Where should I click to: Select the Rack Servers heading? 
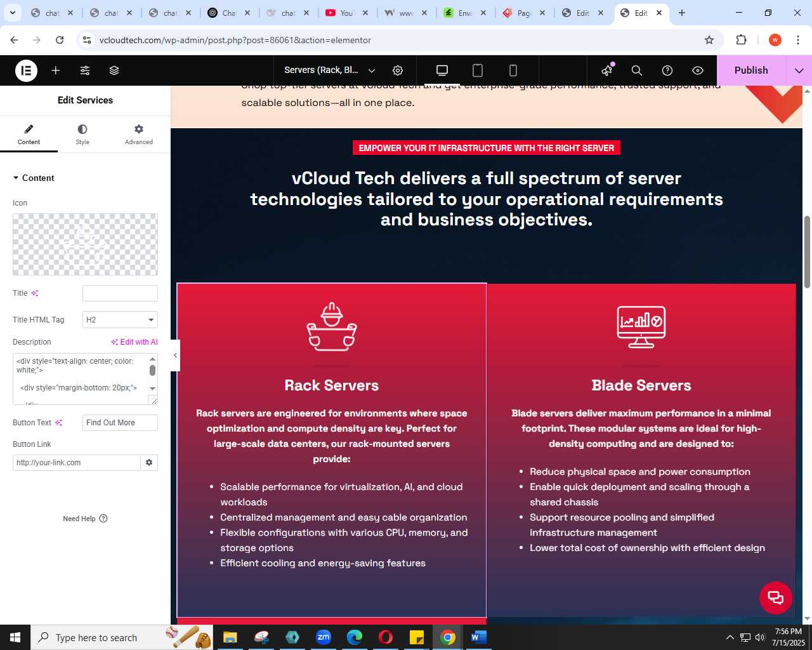[332, 385]
